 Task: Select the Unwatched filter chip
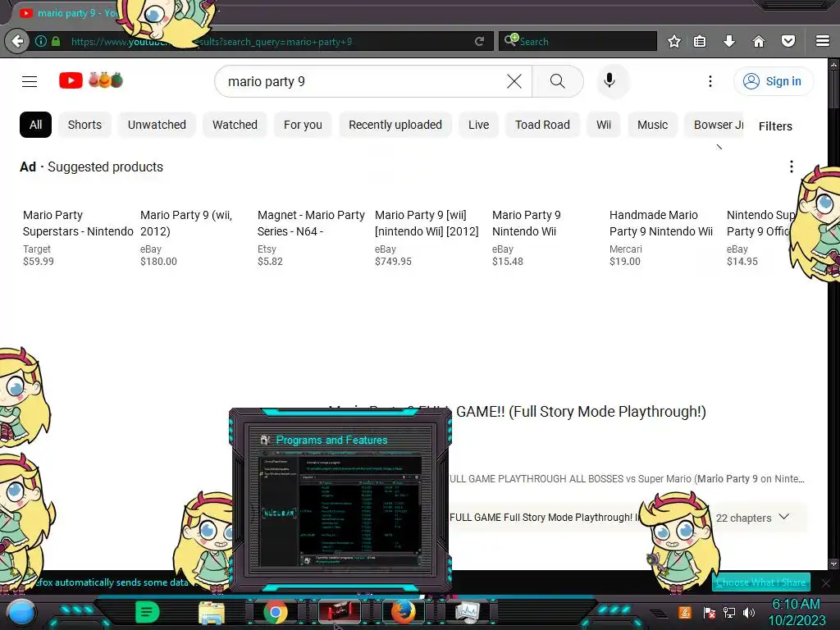(x=157, y=125)
